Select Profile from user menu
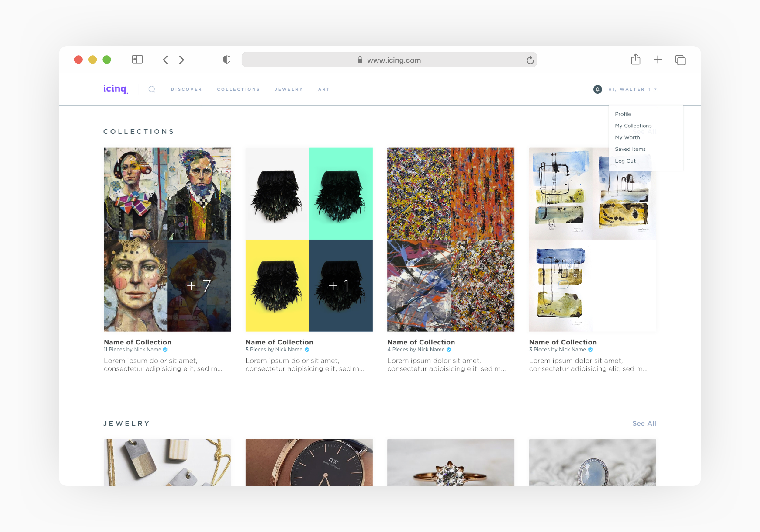The image size is (760, 532). click(623, 114)
